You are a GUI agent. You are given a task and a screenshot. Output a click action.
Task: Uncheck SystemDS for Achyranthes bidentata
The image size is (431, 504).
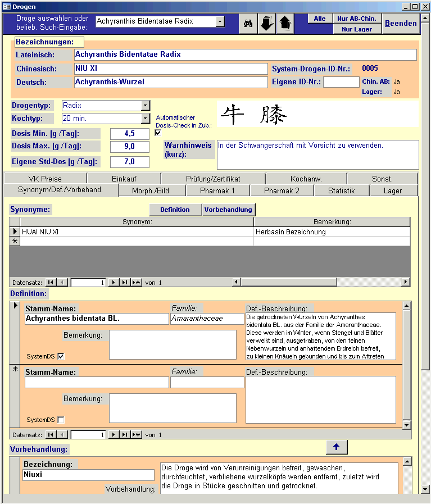(61, 356)
